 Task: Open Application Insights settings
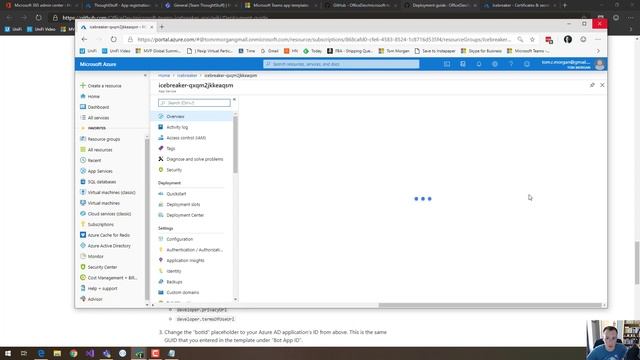(x=181, y=260)
